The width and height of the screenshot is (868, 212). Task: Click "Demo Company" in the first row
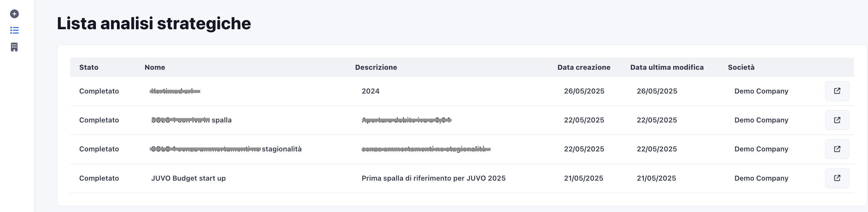tap(761, 91)
